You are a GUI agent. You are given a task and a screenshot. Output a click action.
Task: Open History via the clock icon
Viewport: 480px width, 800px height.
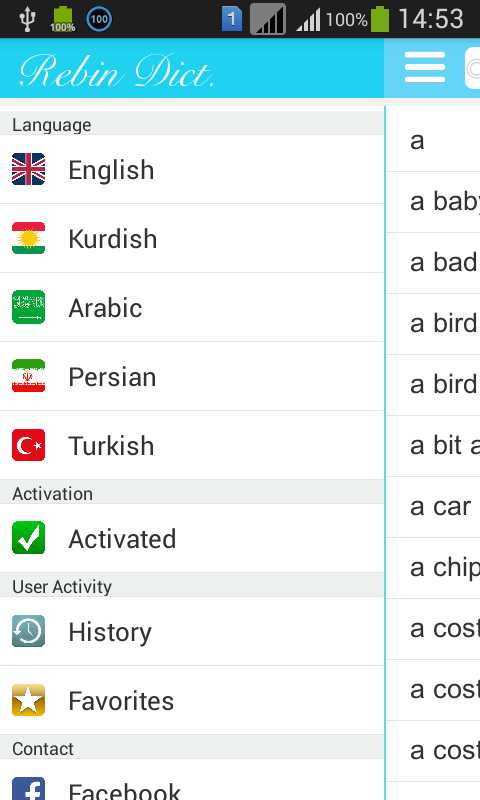click(29, 631)
